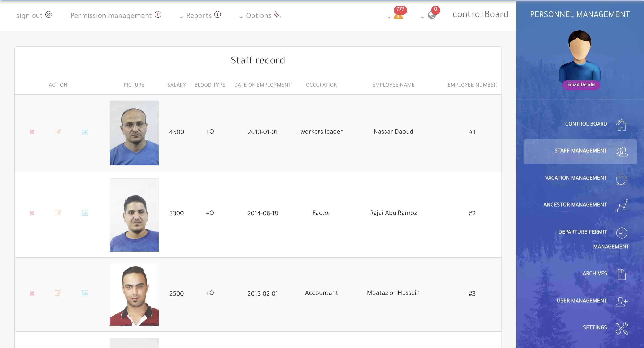Screen dimensions: 644x348
Task: Click the Control Board home icon
Action: 621,125
